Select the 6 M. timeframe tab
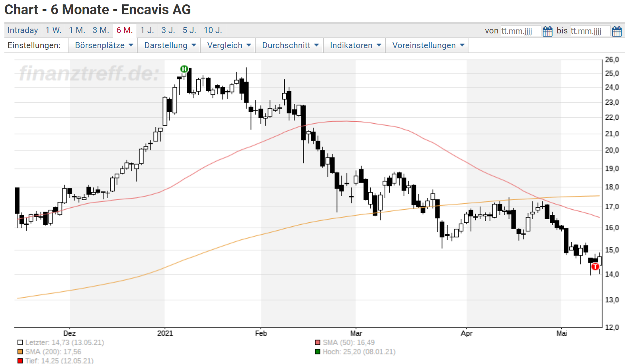 click(x=125, y=30)
